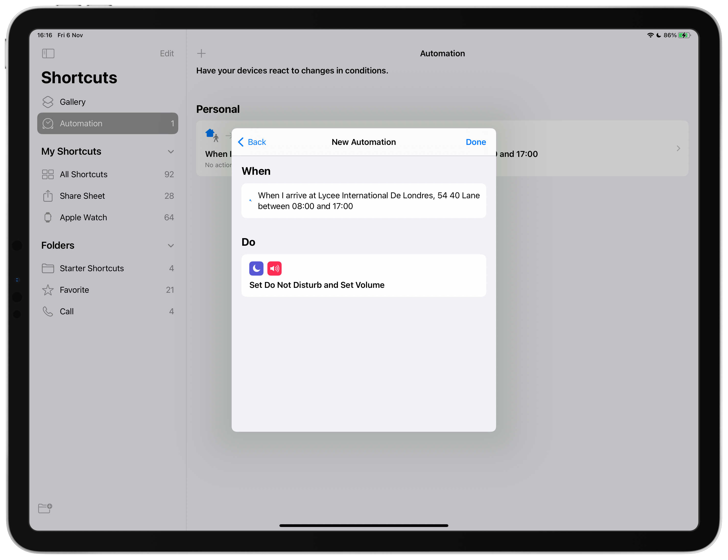This screenshot has height=560, width=728.
Task: Click the new folder icon
Action: [45, 508]
